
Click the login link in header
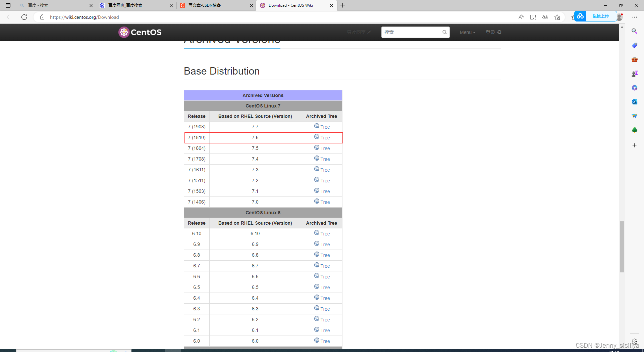(493, 32)
